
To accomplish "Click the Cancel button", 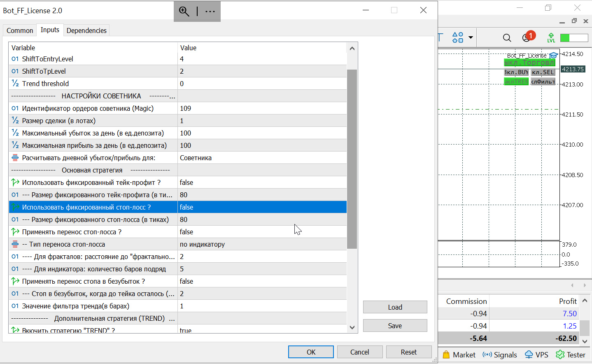I will click(360, 352).
